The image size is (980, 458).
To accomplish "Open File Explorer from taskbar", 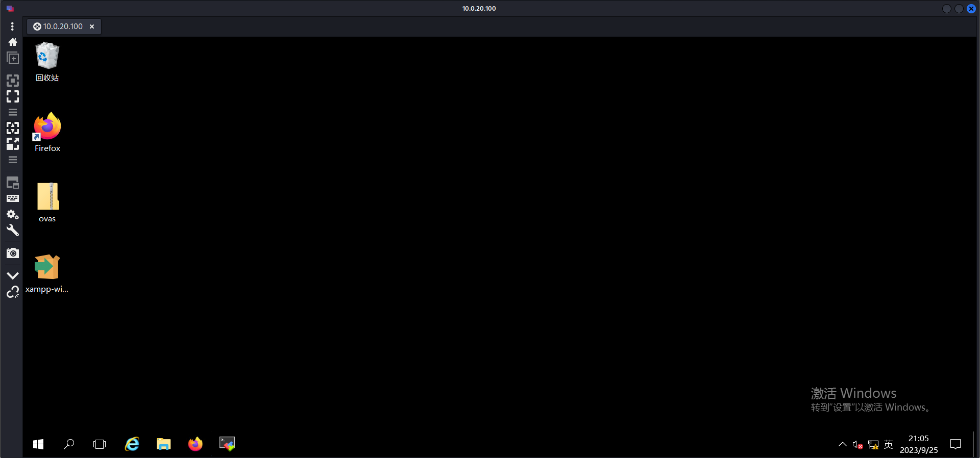I will (163, 444).
